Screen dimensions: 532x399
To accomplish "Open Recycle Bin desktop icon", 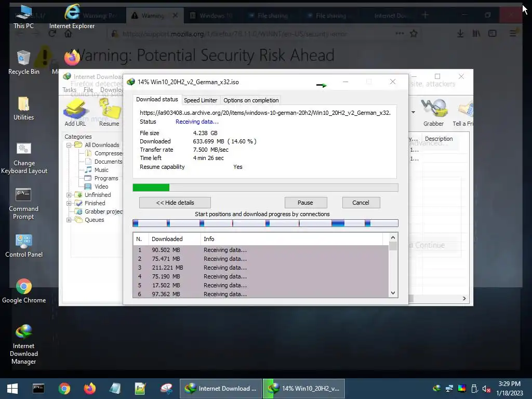I will 24,63.
